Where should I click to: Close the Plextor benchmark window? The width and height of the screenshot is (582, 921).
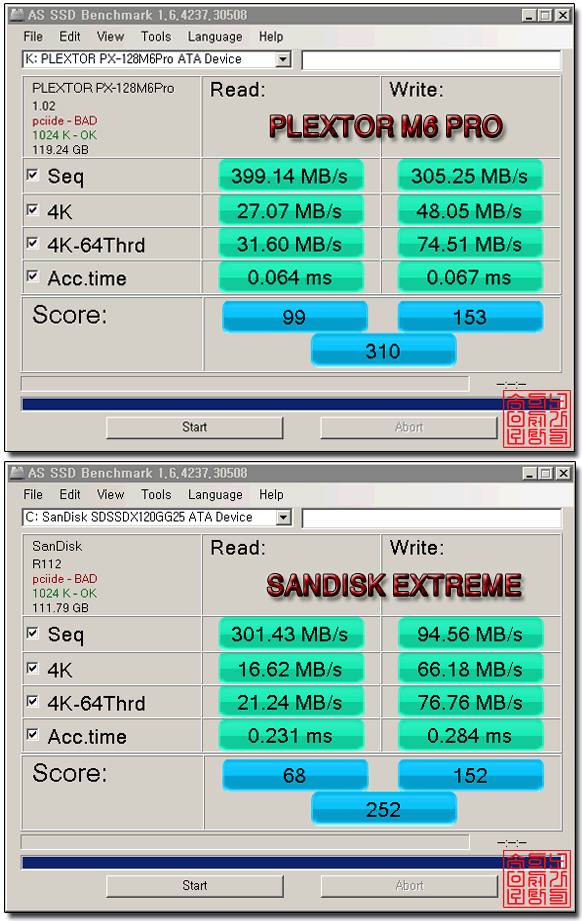click(563, 15)
